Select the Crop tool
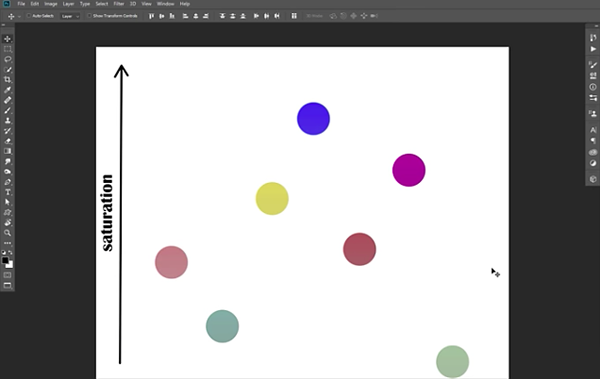This screenshot has width=600, height=379. 7,80
